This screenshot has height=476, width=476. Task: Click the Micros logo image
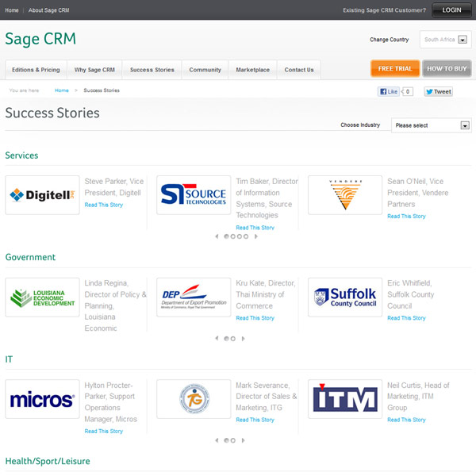coord(42,399)
